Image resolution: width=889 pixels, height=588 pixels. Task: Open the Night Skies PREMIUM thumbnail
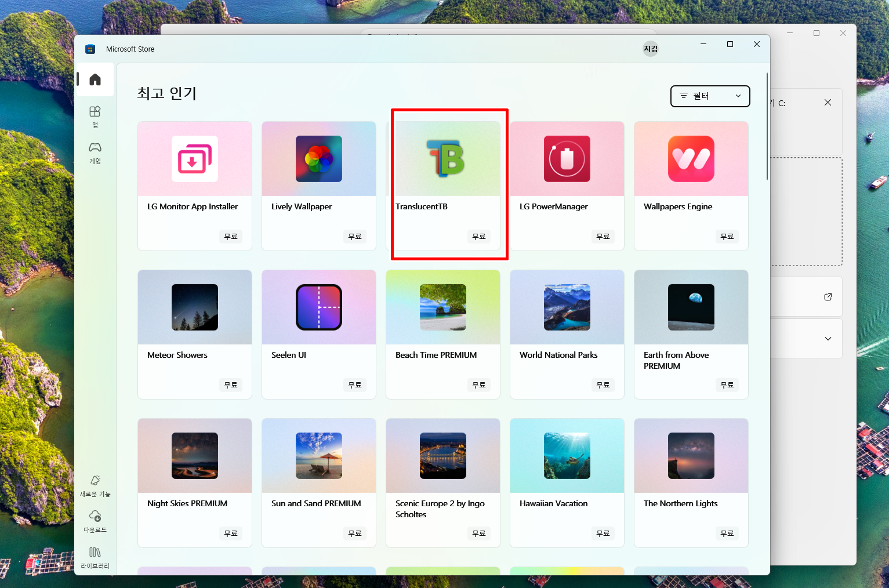pyautogui.click(x=195, y=456)
